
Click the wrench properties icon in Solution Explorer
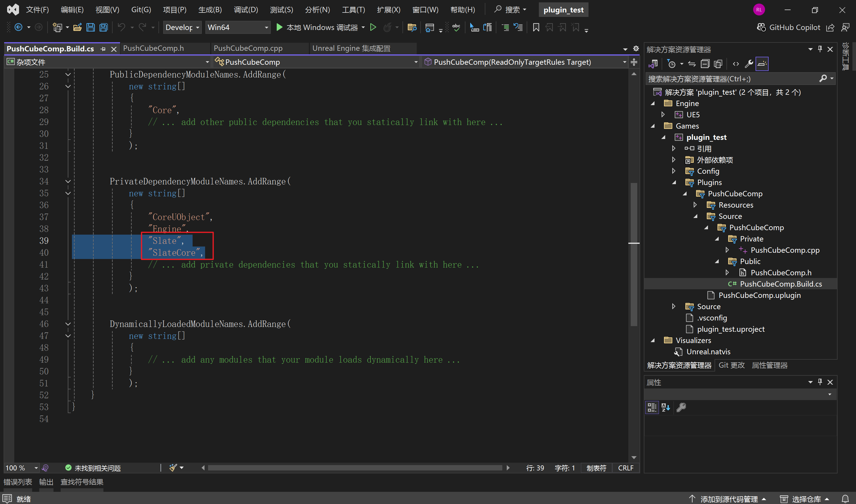[748, 64]
